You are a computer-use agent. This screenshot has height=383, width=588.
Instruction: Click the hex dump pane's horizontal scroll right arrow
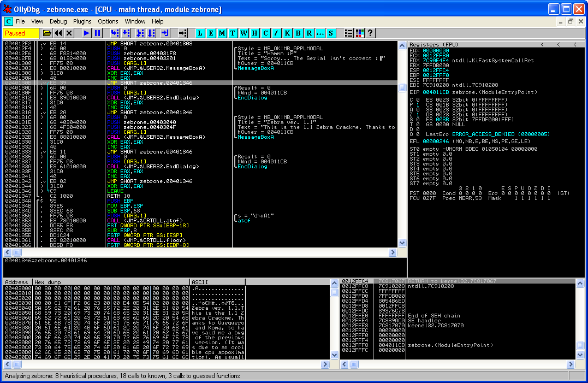[x=325, y=364]
